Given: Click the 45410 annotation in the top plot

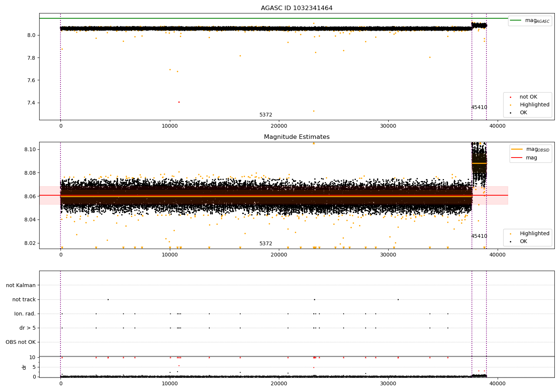Looking at the screenshot, I should (479, 108).
